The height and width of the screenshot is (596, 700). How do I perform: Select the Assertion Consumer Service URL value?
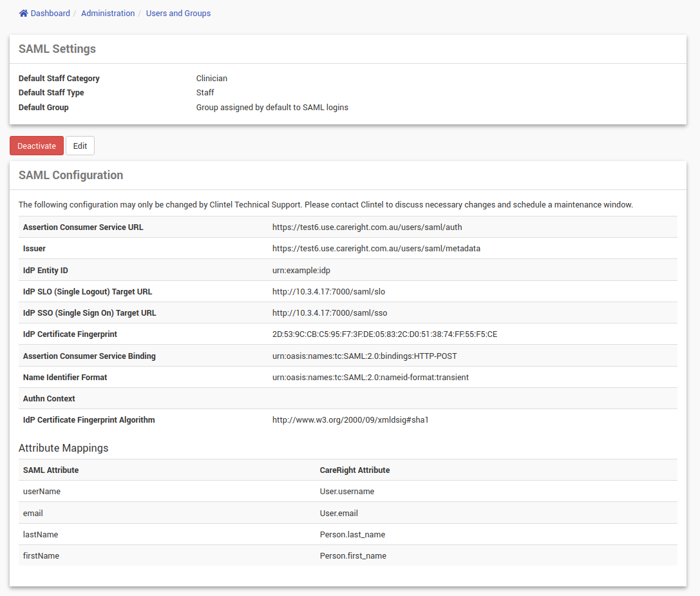click(367, 227)
